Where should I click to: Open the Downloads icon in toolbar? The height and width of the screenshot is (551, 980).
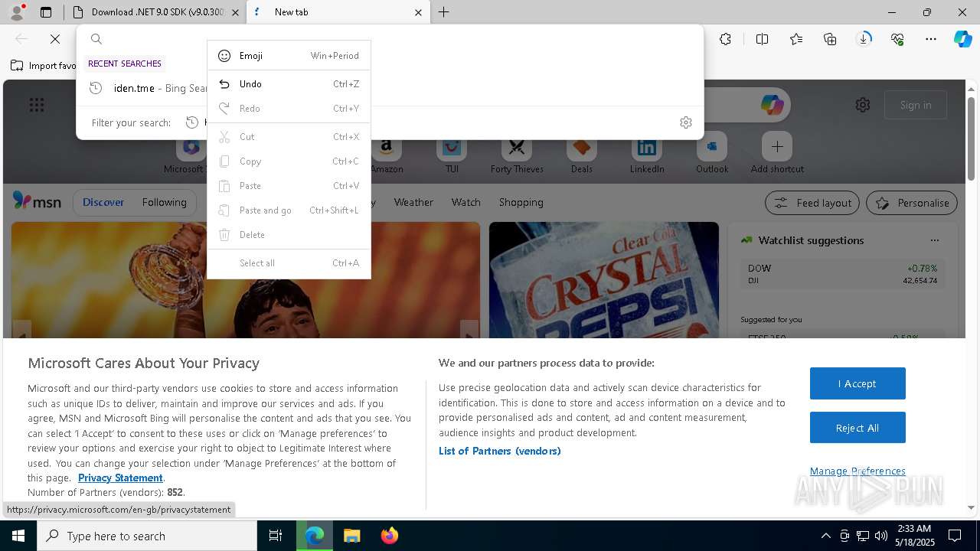tap(864, 39)
